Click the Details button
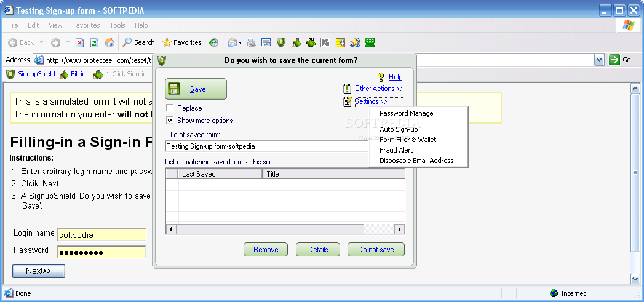 point(318,249)
